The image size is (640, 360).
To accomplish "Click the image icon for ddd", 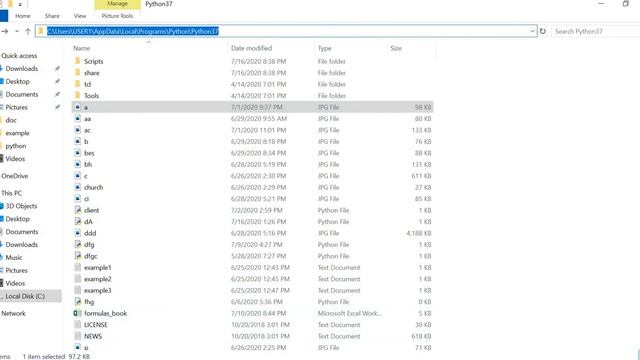I will [x=78, y=233].
